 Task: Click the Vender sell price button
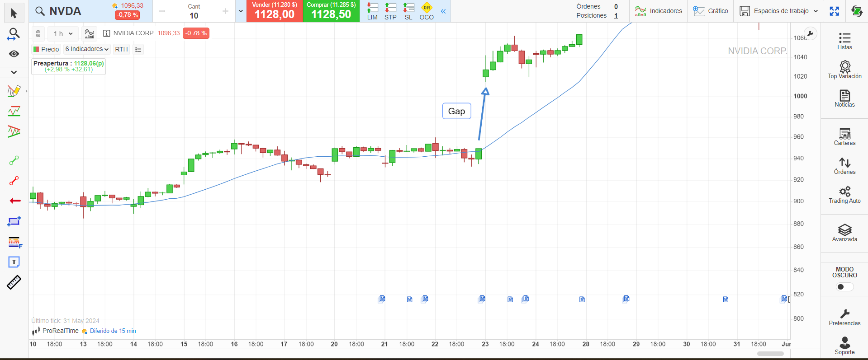tap(275, 11)
